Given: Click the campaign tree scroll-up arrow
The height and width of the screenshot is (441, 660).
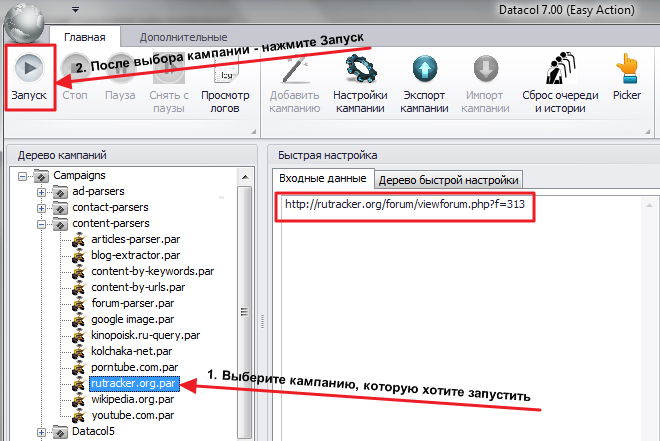Looking at the screenshot, I should pos(245,177).
